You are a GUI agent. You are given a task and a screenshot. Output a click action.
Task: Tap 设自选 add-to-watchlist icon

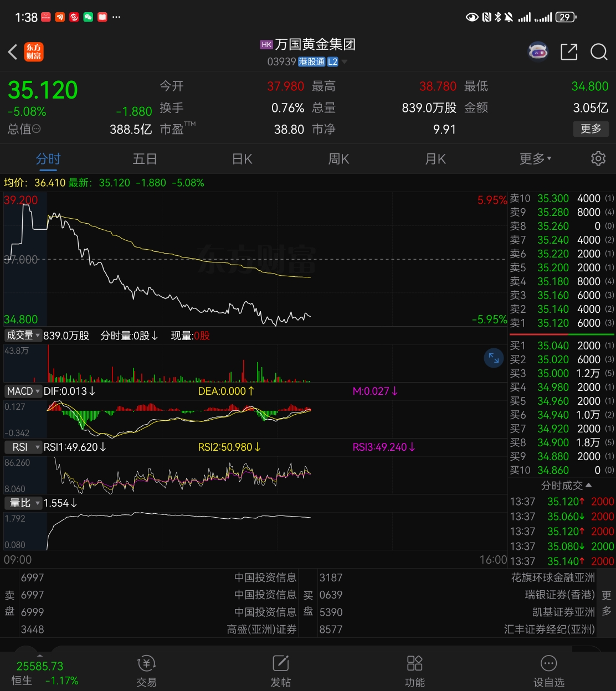[549, 671]
